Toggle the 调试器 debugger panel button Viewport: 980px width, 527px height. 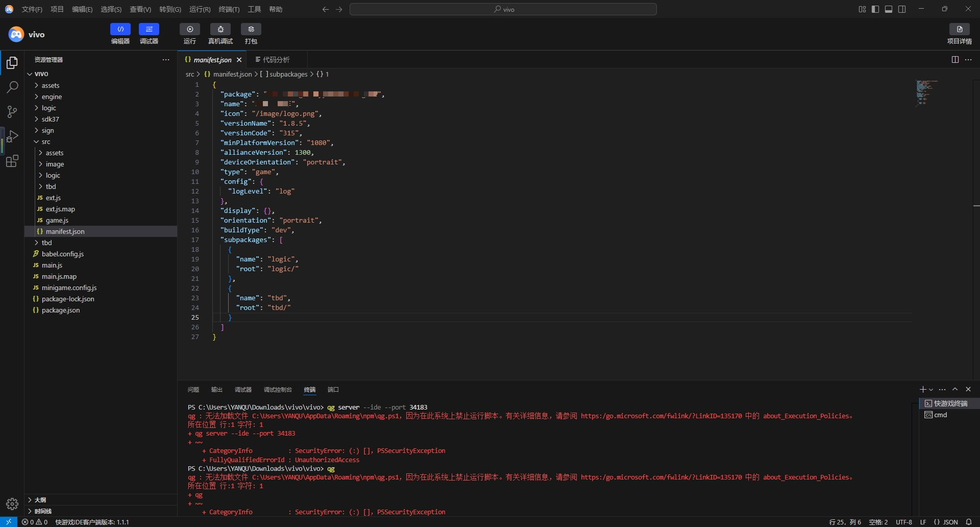click(x=149, y=30)
